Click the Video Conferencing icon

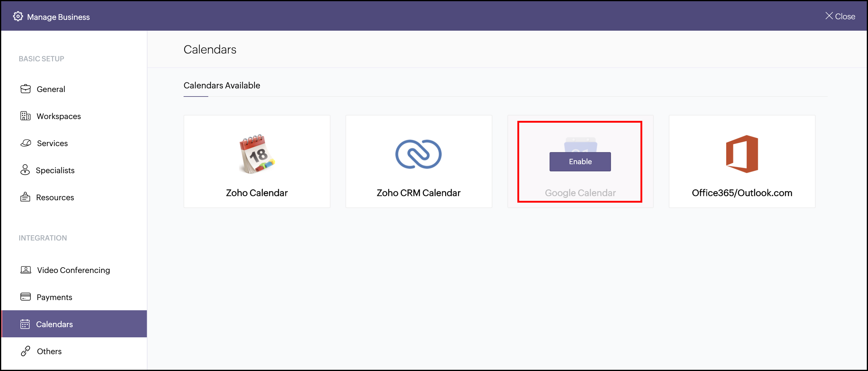tap(26, 270)
